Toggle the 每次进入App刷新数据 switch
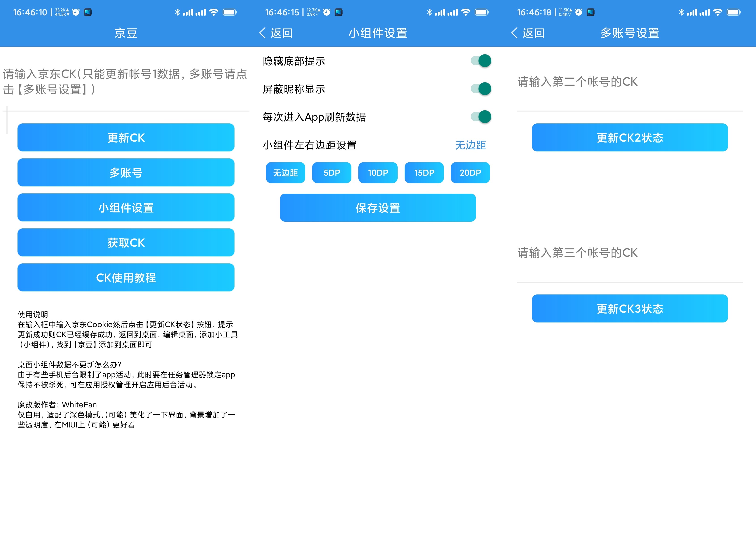Image resolution: width=756 pixels, height=560 pixels. [481, 117]
